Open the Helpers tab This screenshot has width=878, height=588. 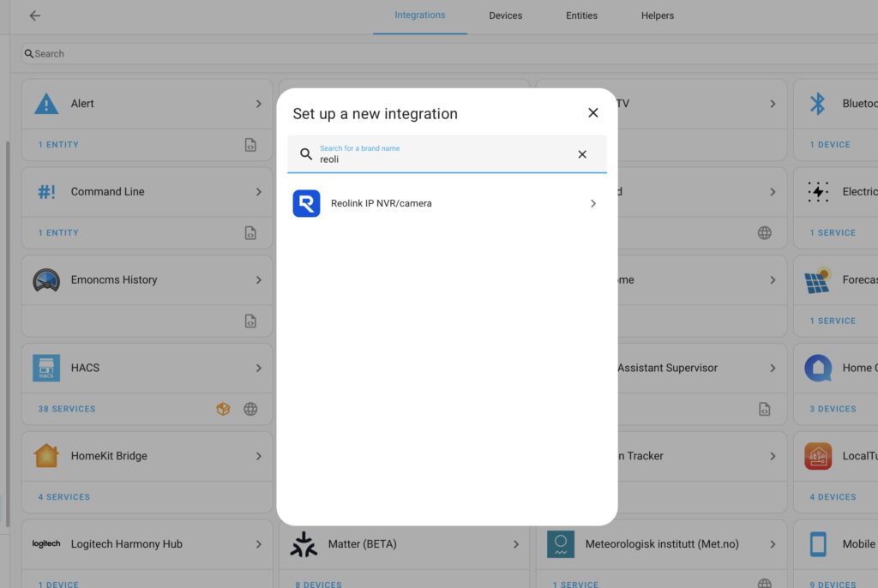point(658,15)
